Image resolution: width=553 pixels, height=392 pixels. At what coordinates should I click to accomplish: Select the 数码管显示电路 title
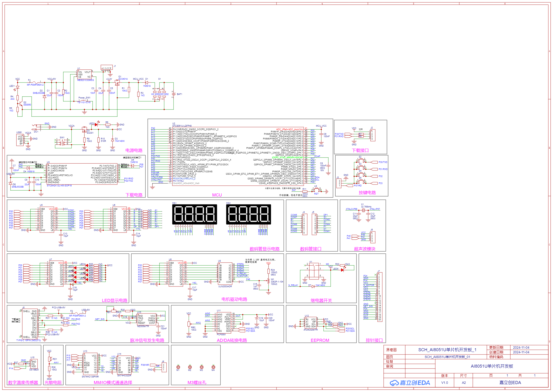point(264,249)
